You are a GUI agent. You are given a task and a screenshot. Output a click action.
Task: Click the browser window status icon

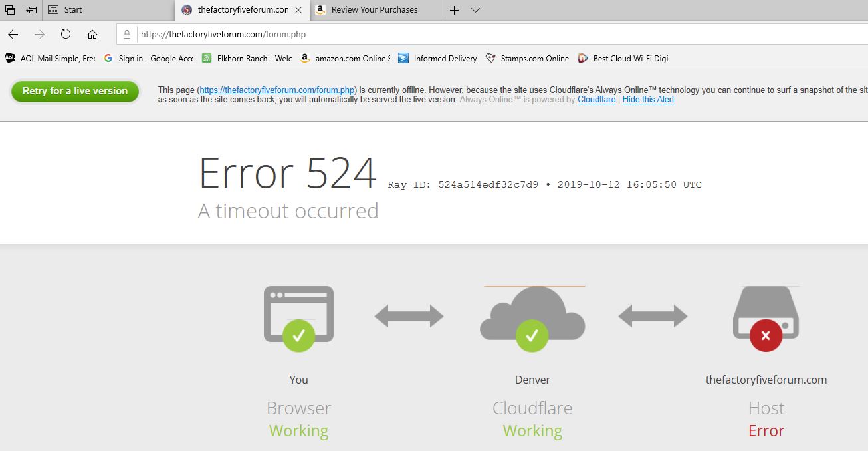[298, 319]
